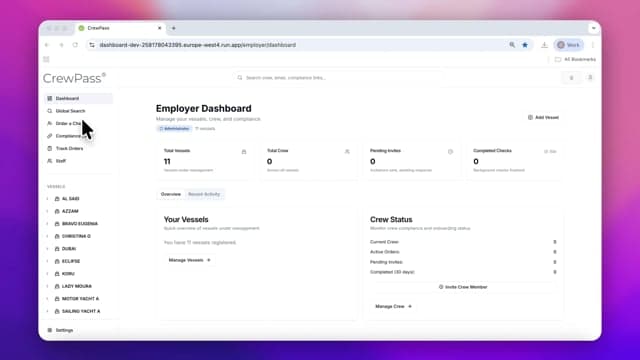Click the CrewPass logo
The image size is (640, 360).
74,78
